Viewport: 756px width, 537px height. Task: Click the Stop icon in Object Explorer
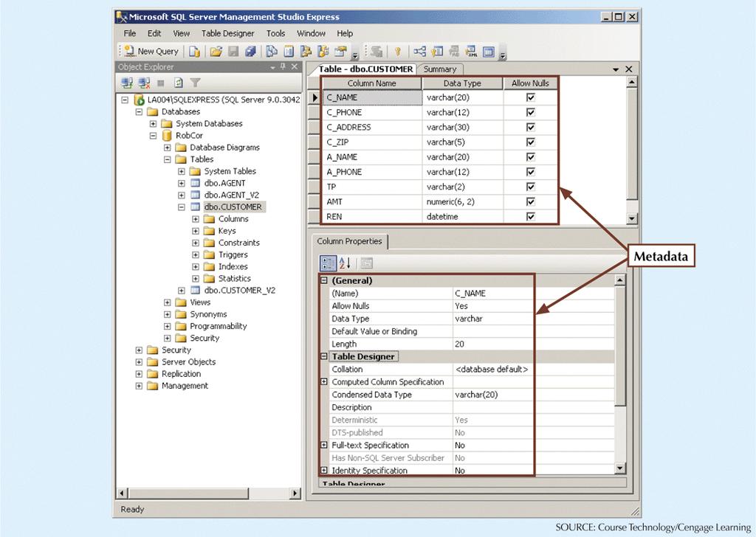pos(161,83)
